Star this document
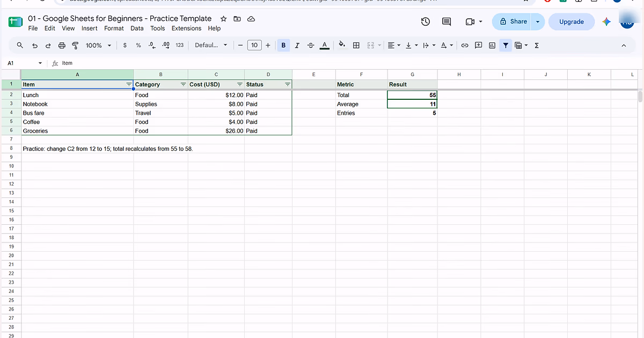 tap(224, 19)
